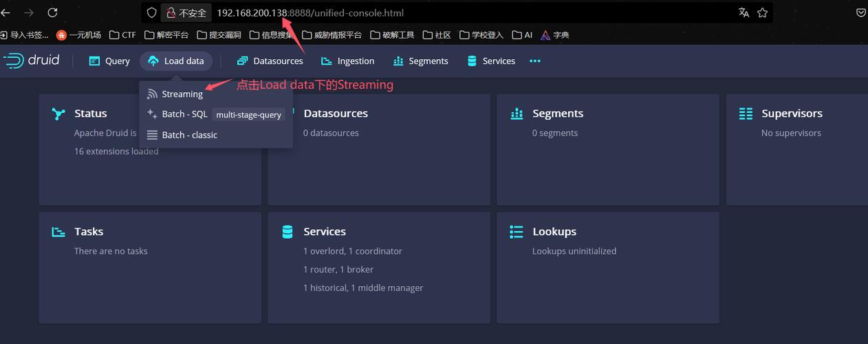The height and width of the screenshot is (344, 868).
Task: Open the 解密平台 bookmarks folder
Action: tap(166, 34)
